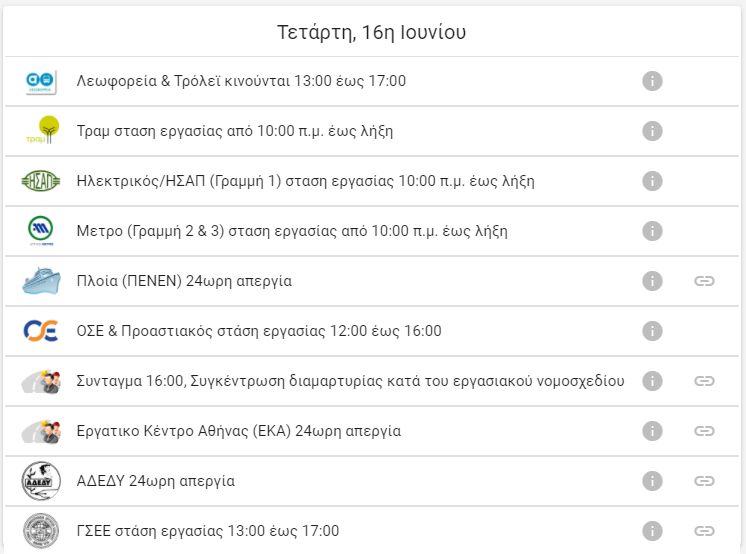Open info for the buses and trolleys row
The width and height of the screenshot is (746, 554).
click(x=652, y=81)
